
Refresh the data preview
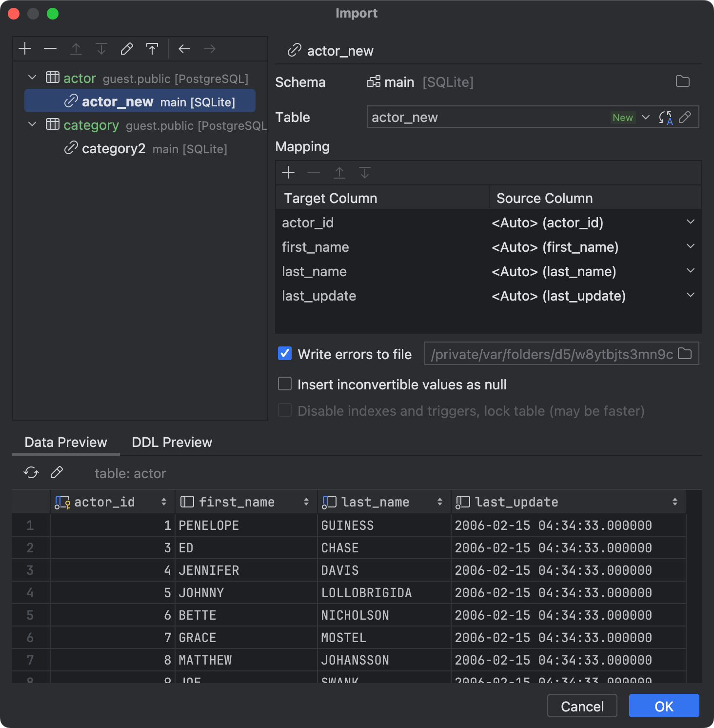coord(31,472)
